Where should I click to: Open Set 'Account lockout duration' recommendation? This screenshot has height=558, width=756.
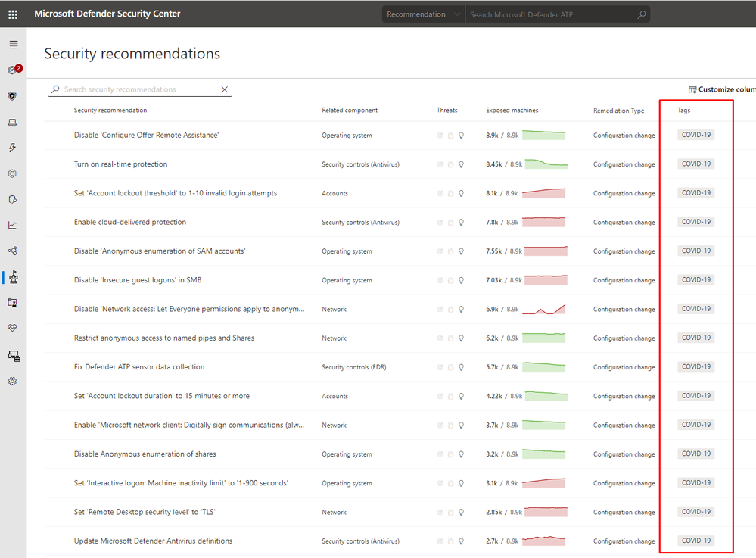pyautogui.click(x=161, y=395)
